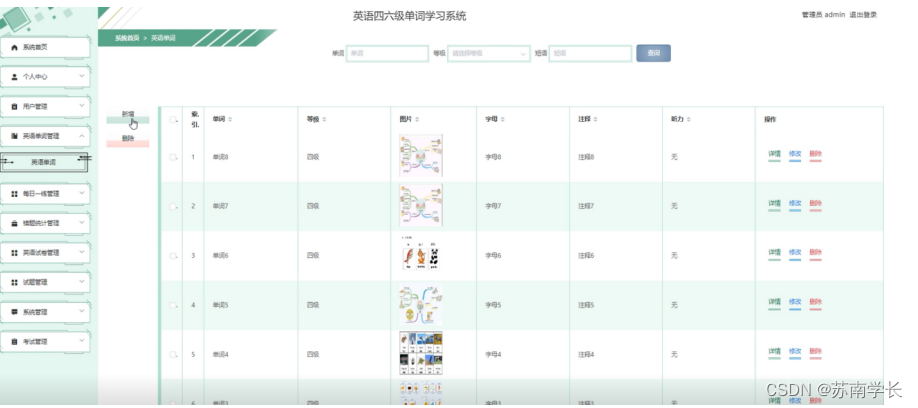Screen dimensions: 918x408
Task: Click the icon of 系统管理 menu
Action: (15, 312)
